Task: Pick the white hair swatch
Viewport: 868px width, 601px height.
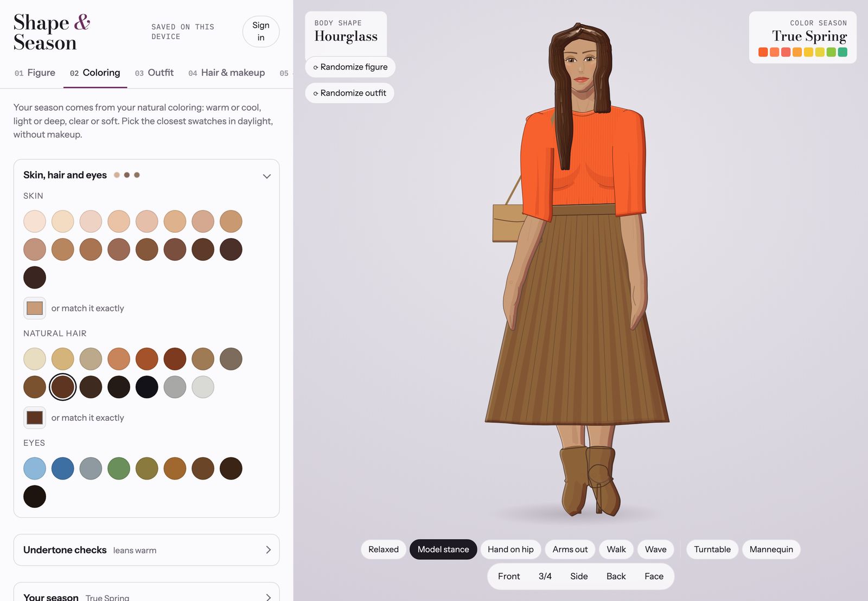Action: point(203,387)
